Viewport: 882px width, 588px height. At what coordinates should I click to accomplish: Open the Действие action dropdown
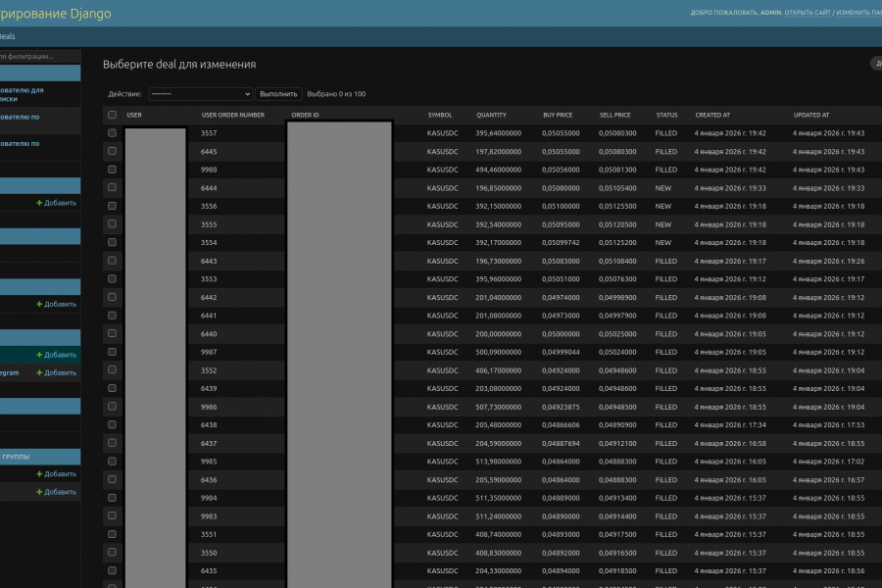click(200, 94)
